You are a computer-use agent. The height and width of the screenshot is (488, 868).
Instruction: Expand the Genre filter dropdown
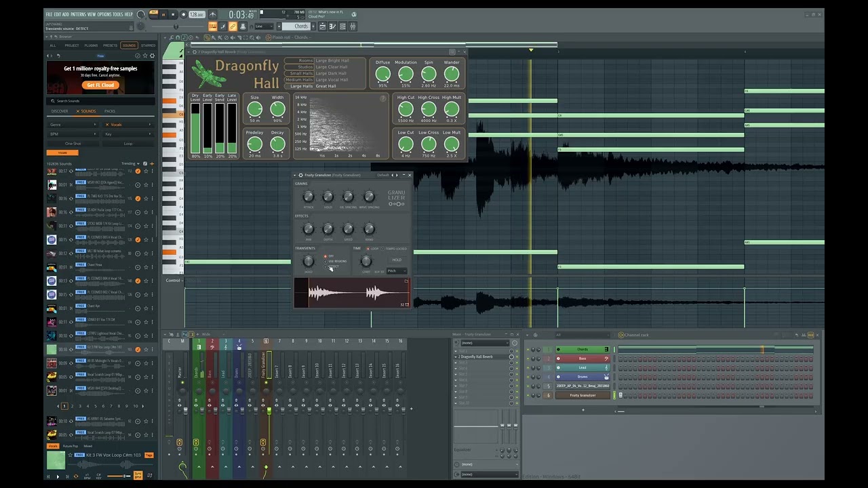pos(73,125)
